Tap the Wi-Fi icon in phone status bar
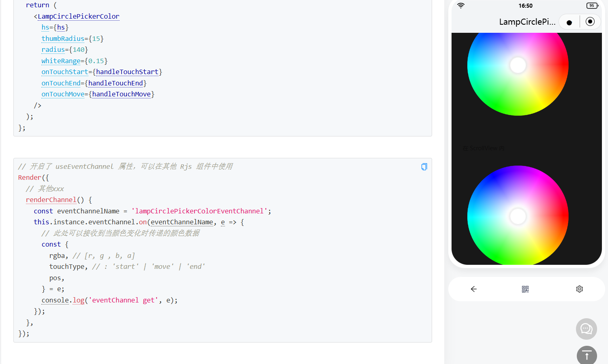Image resolution: width=608 pixels, height=364 pixels. (461, 6)
